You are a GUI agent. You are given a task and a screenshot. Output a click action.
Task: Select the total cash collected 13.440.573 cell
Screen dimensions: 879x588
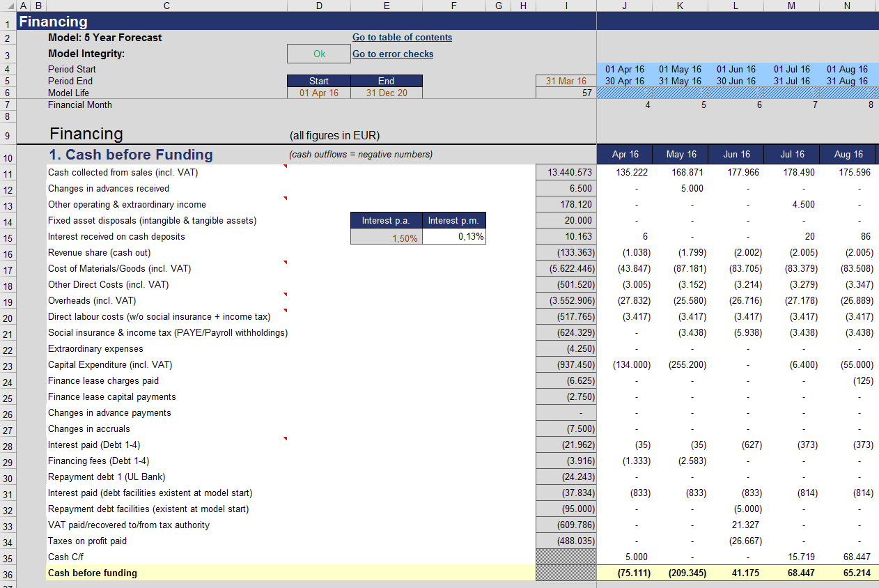[x=566, y=172]
